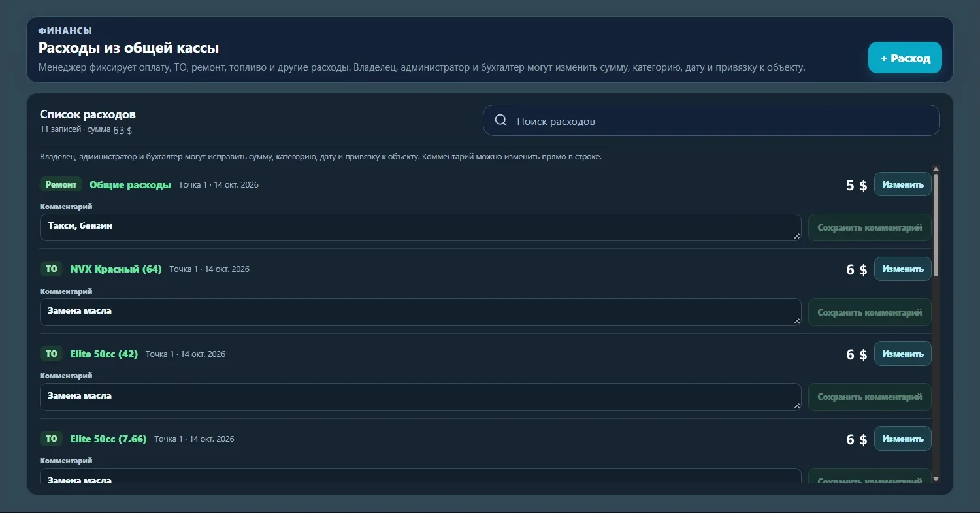Click Изменить for the Общие расходы expense

tap(903, 184)
